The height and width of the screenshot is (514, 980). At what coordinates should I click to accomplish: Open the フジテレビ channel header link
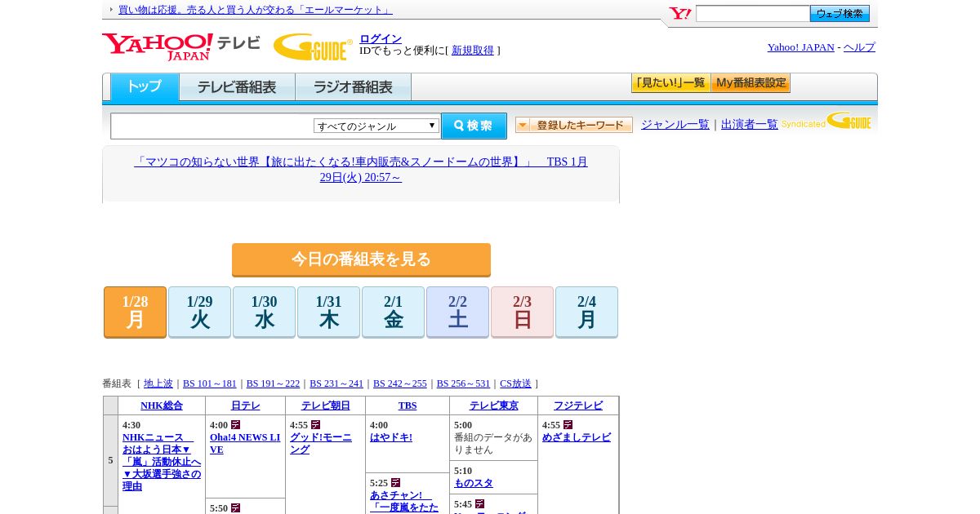(578, 405)
